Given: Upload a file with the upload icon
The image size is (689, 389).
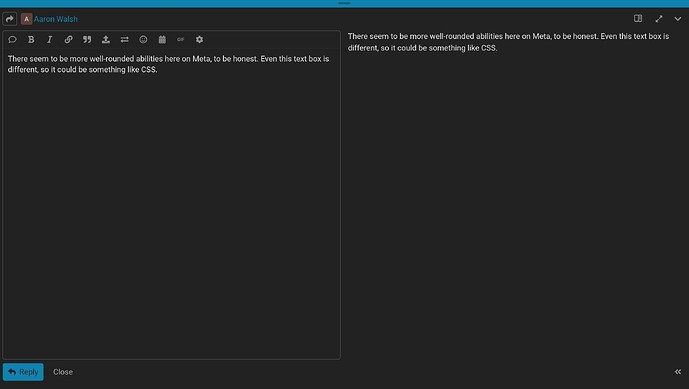Looking at the screenshot, I should 106,40.
